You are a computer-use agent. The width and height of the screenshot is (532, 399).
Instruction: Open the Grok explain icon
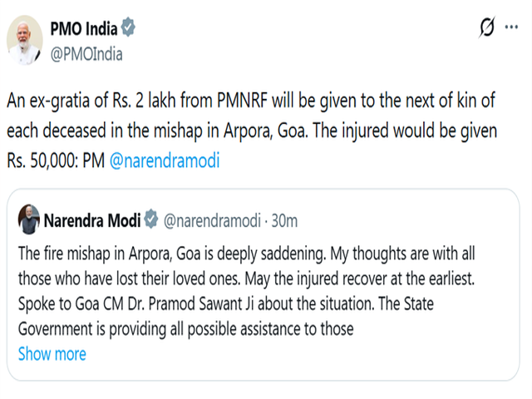click(487, 28)
